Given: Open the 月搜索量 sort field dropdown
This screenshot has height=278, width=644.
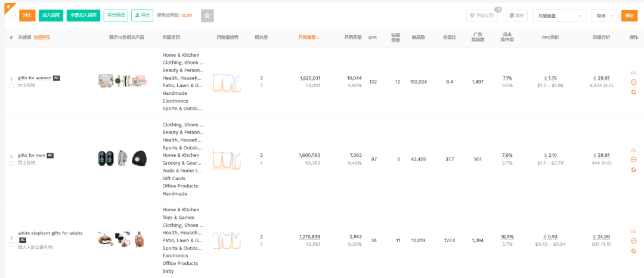Looking at the screenshot, I should tap(559, 16).
